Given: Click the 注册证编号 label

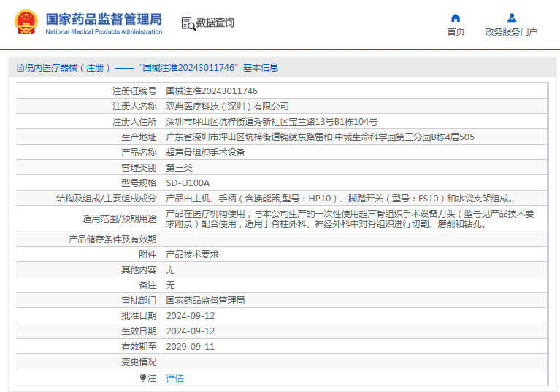Looking at the screenshot, I should click(134, 91).
